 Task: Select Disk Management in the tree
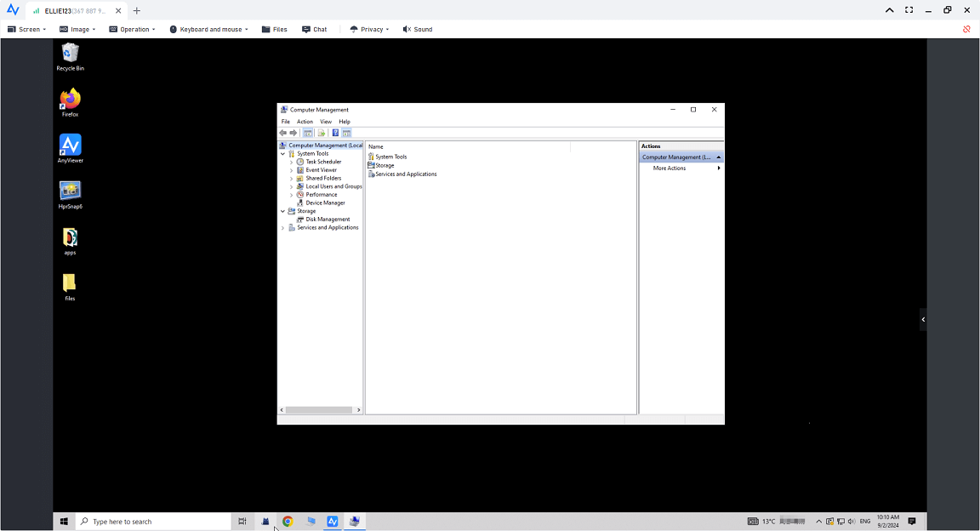click(x=328, y=220)
